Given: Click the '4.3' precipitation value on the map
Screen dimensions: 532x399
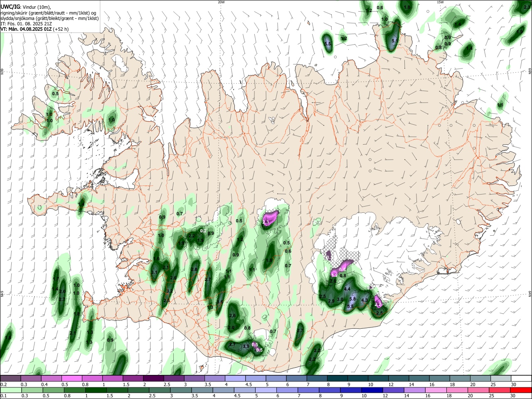Looking at the screenshot, I should point(365,300).
